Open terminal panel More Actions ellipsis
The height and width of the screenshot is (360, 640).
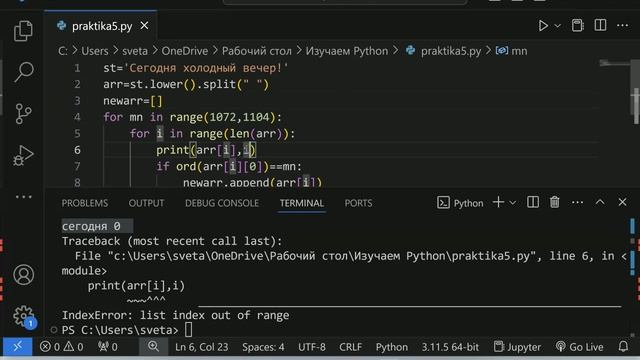pos(577,202)
